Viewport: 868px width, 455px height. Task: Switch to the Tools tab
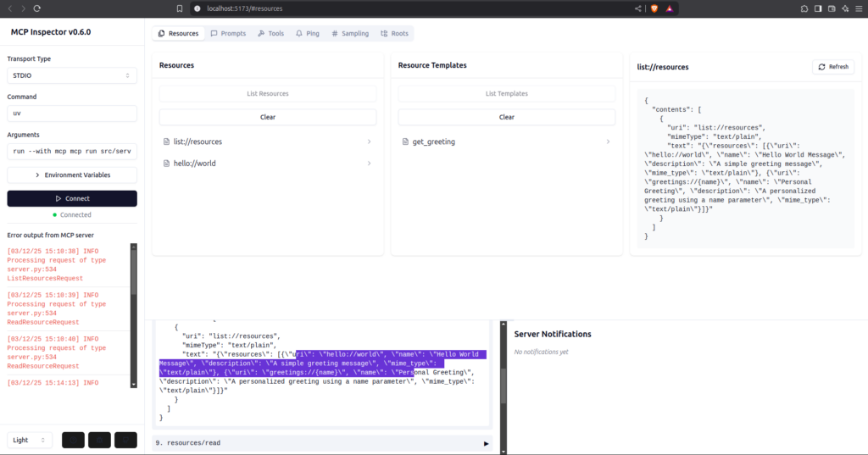click(270, 33)
